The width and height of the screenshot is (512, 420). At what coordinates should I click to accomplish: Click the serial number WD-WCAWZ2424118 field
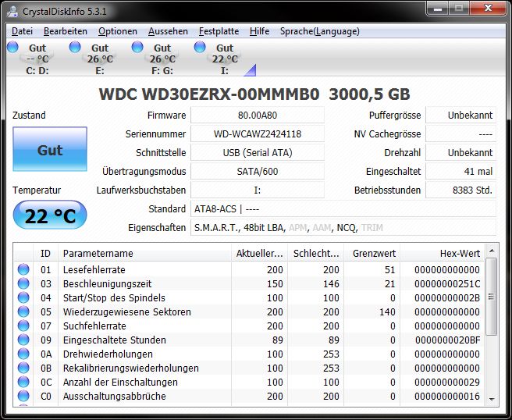(x=258, y=134)
